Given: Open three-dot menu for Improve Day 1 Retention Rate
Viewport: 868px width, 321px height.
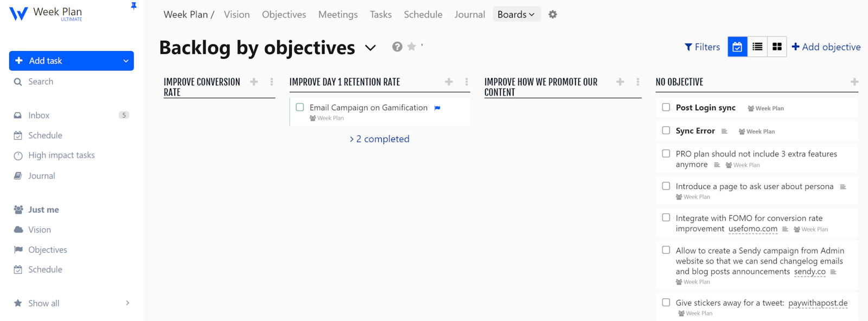Looking at the screenshot, I should click(467, 82).
